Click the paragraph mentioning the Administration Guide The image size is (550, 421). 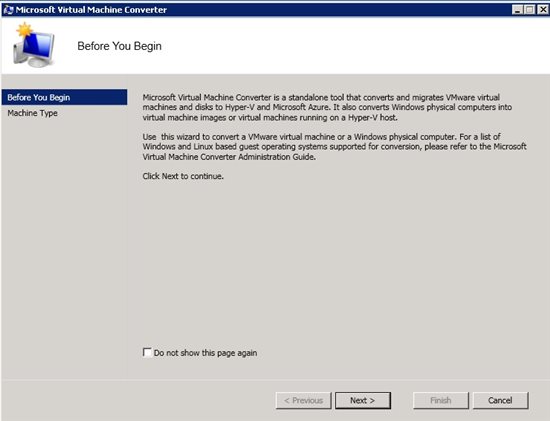pyautogui.click(x=334, y=147)
